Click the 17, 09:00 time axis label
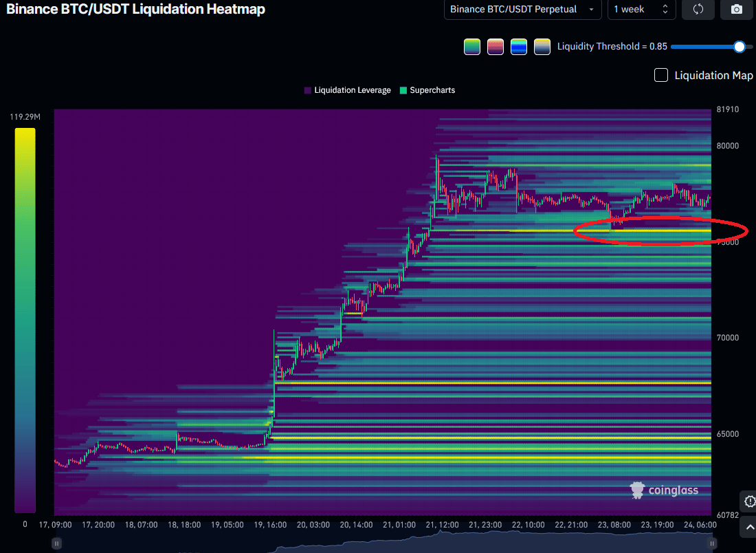This screenshot has height=553, width=756. (56, 525)
